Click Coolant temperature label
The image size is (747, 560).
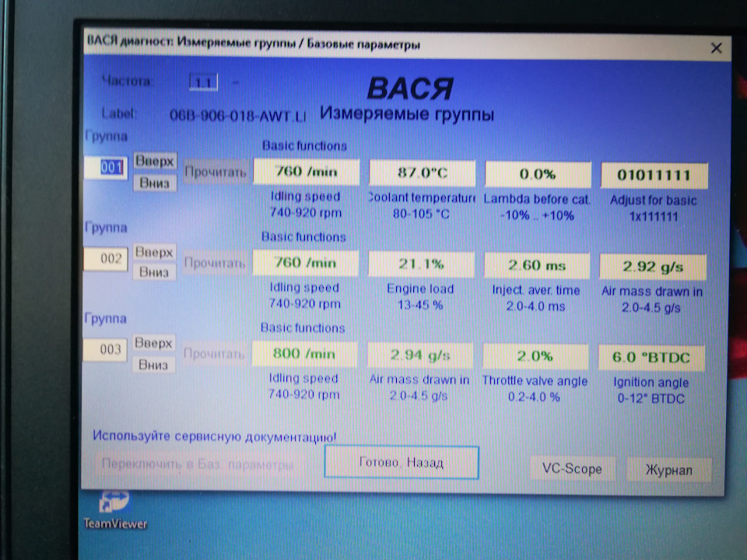(x=422, y=198)
